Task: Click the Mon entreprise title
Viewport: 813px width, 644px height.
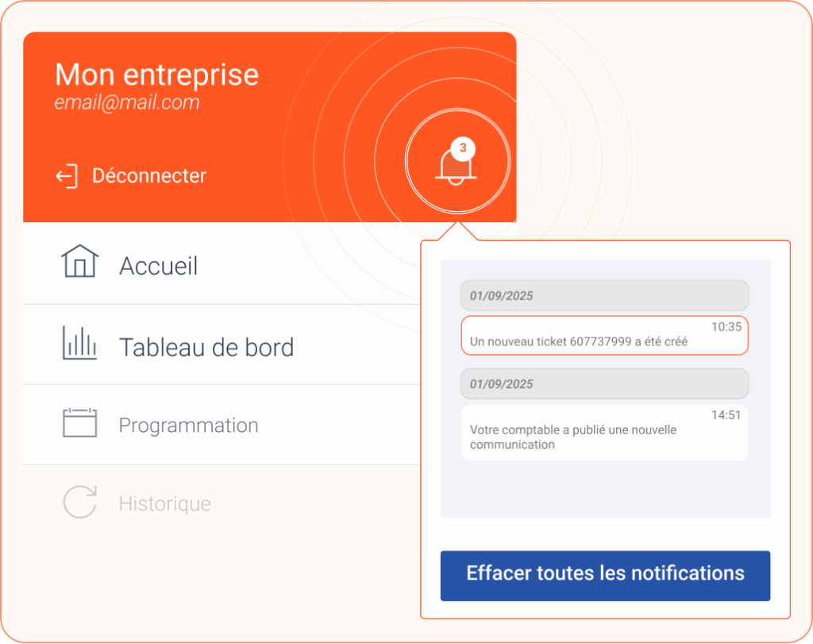Action: 156,75
